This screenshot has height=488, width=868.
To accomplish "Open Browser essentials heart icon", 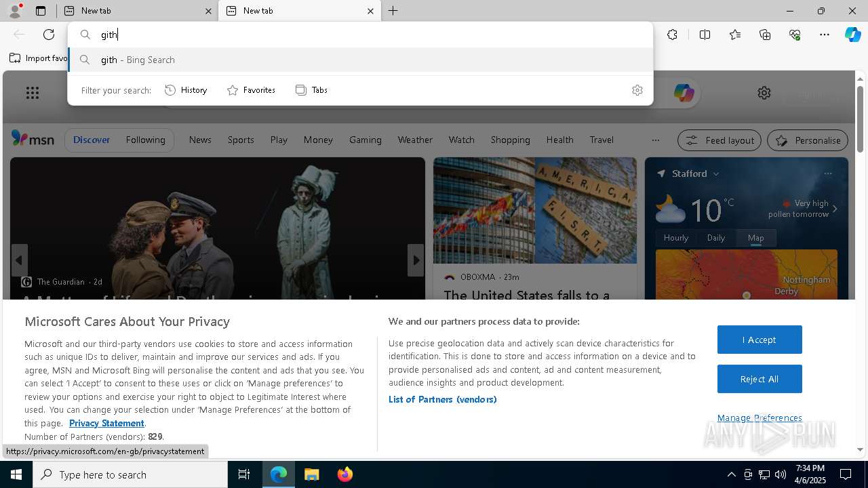I will click(795, 35).
